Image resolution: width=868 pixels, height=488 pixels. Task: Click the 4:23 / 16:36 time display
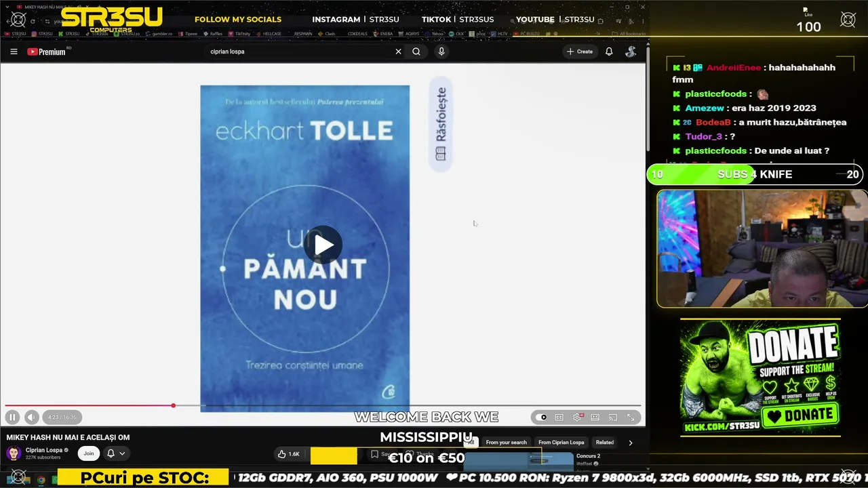(62, 418)
